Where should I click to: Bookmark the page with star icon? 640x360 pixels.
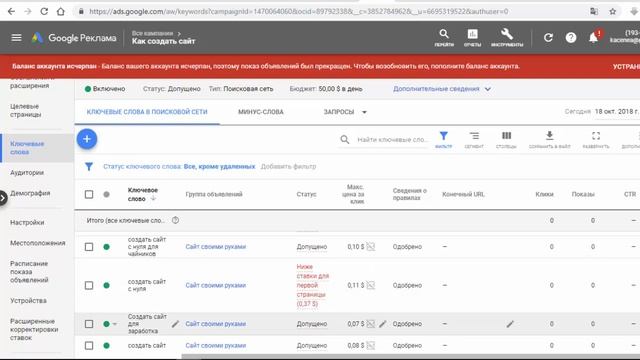(x=613, y=11)
